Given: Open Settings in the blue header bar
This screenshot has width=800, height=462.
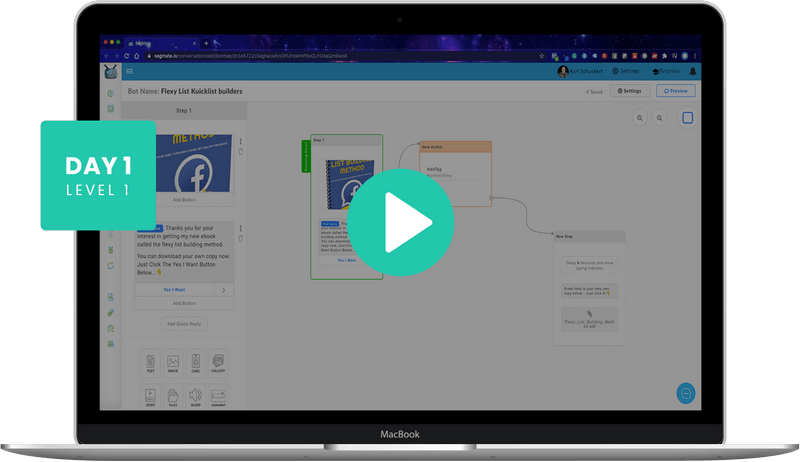Looking at the screenshot, I should tap(626, 71).
